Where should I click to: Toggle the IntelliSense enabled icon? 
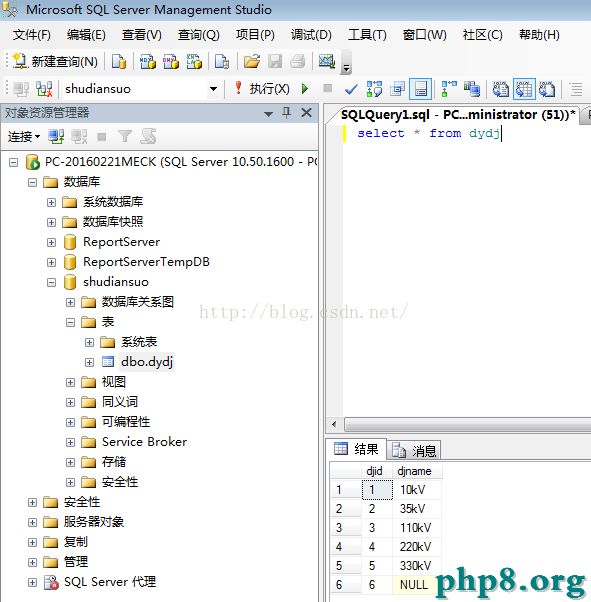coord(420,89)
